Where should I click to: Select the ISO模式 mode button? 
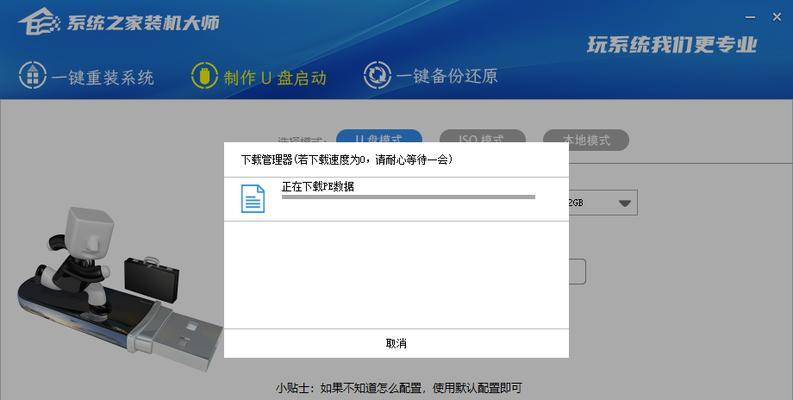(x=482, y=140)
